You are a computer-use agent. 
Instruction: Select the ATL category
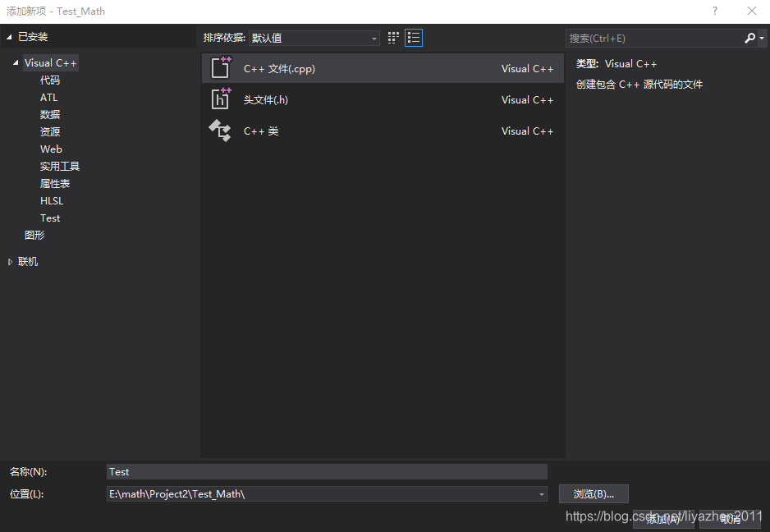[48, 97]
